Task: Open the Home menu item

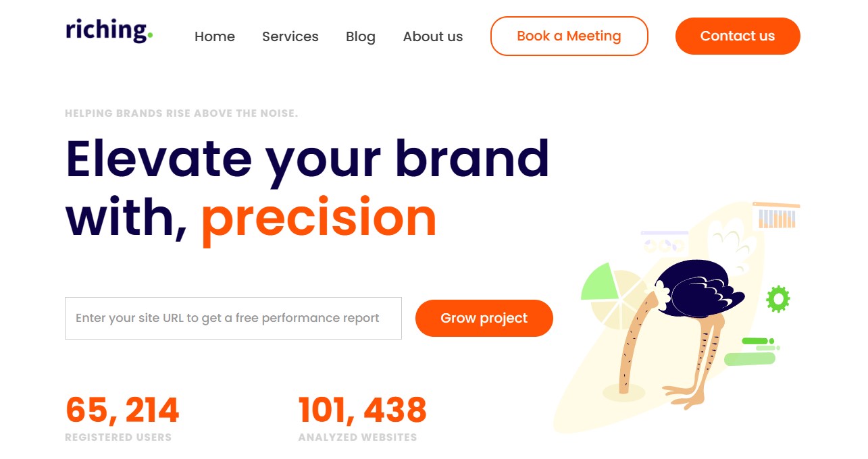Action: click(x=215, y=36)
